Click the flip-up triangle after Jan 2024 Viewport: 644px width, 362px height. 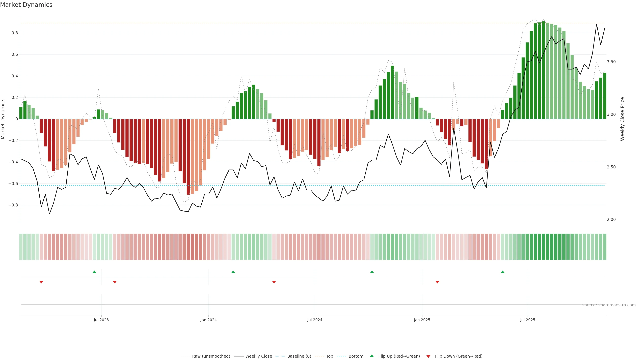(233, 272)
